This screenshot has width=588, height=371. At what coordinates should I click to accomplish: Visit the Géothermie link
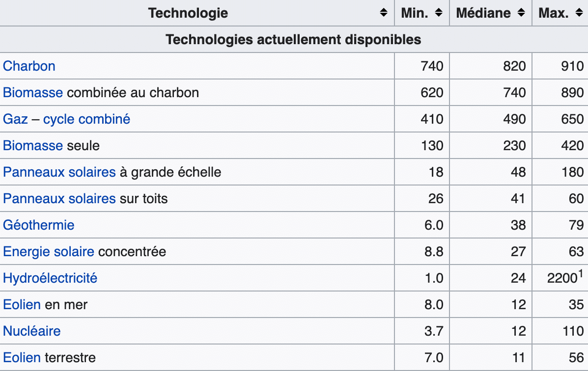coord(39,225)
